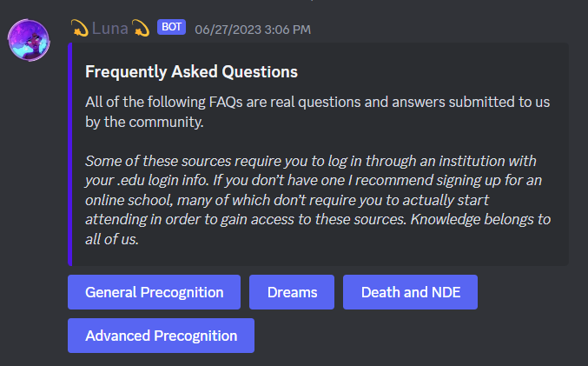Click the comet emoji before Luna's name

point(79,29)
